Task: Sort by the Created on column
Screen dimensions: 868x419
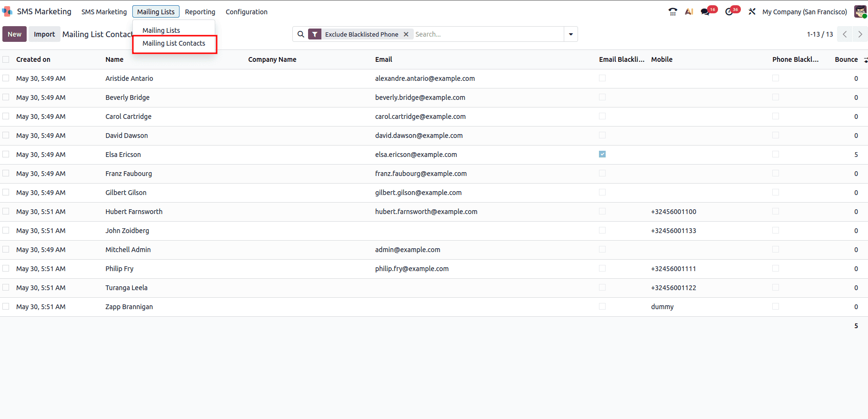Action: (33, 59)
